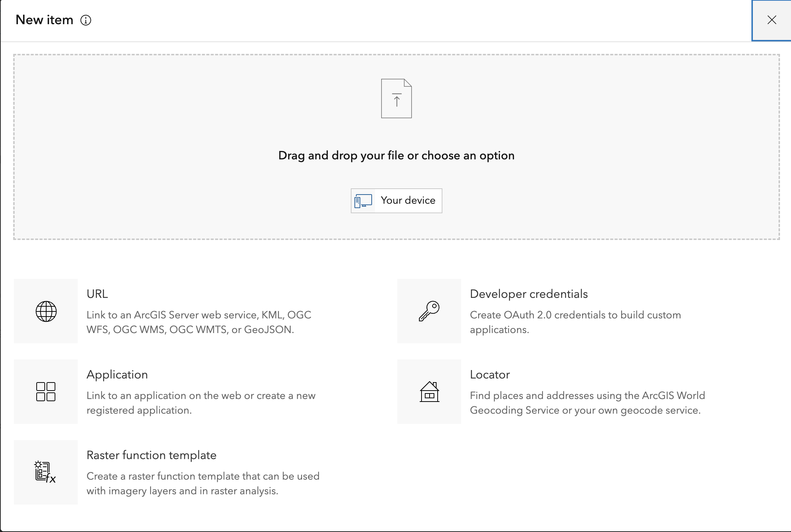Open the Locator option title

490,374
